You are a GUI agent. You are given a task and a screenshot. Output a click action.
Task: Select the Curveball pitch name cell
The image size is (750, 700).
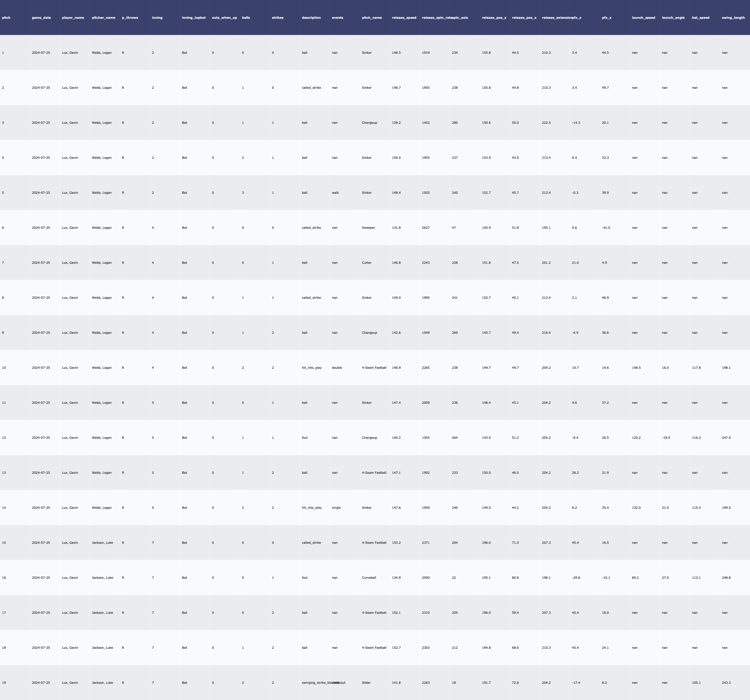tap(368, 578)
